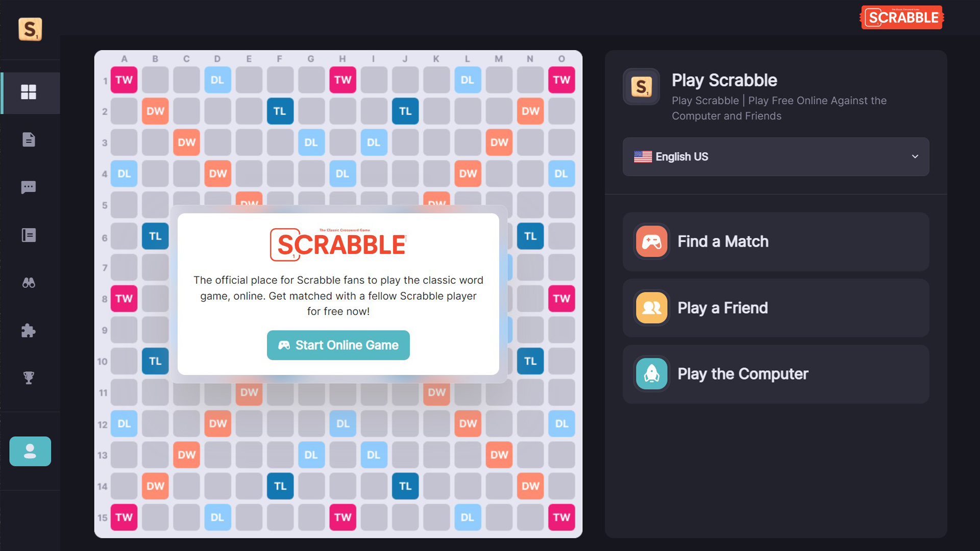Open the document/notes icon in sidebar
Viewport: 980px width, 551px height.
click(x=30, y=139)
